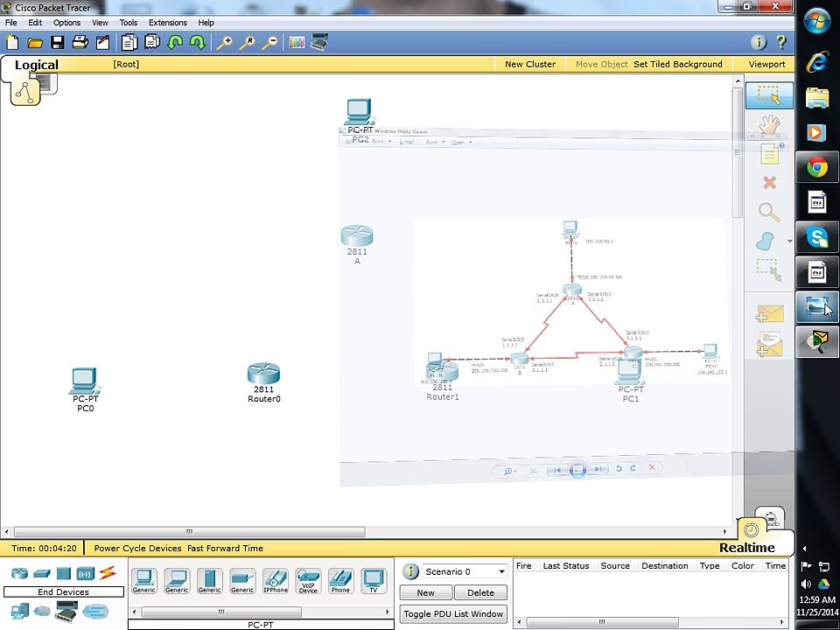The width and height of the screenshot is (840, 630).
Task: Select the Multiuser Connection category
Action: pyautogui.click(x=95, y=611)
